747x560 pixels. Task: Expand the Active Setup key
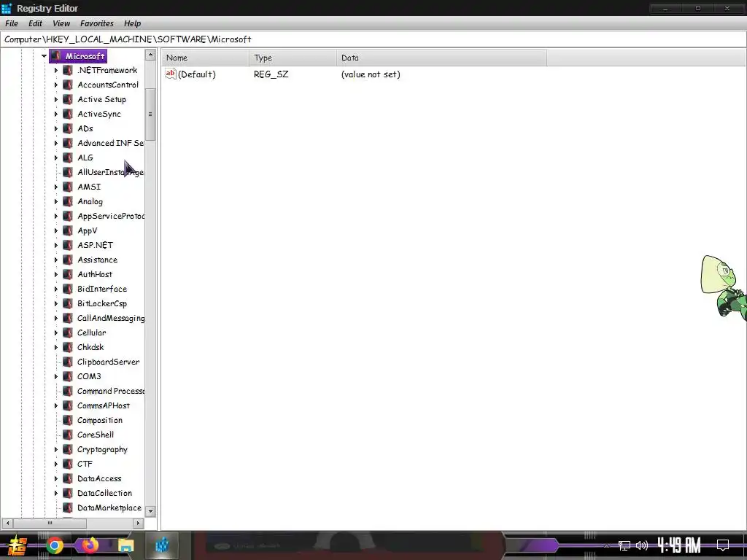pyautogui.click(x=55, y=99)
